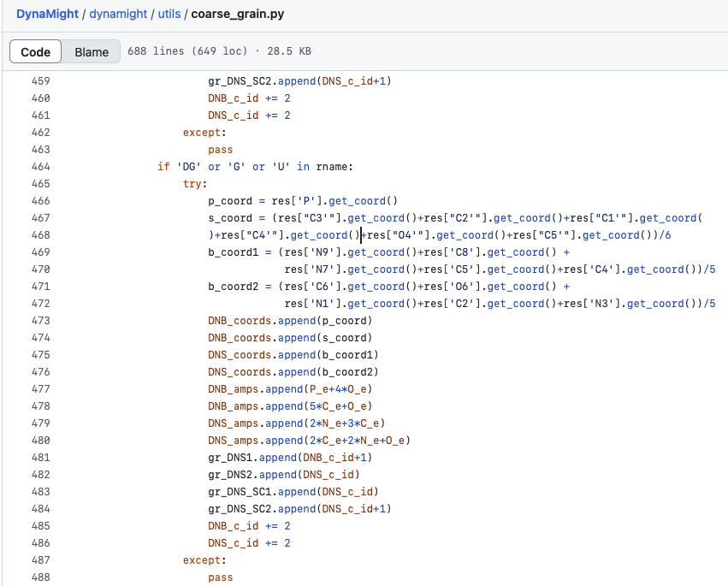Click the p_coord variable on line 466
The height and width of the screenshot is (586, 728).
230,201
